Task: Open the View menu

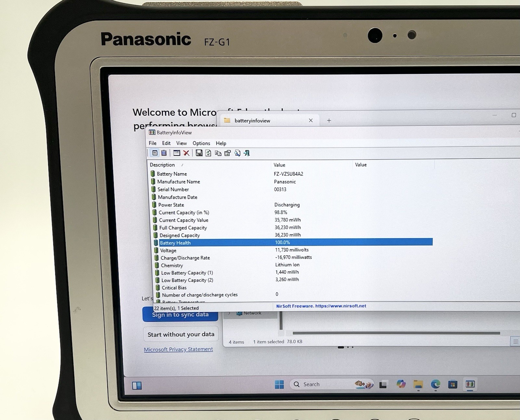Action: [x=181, y=143]
